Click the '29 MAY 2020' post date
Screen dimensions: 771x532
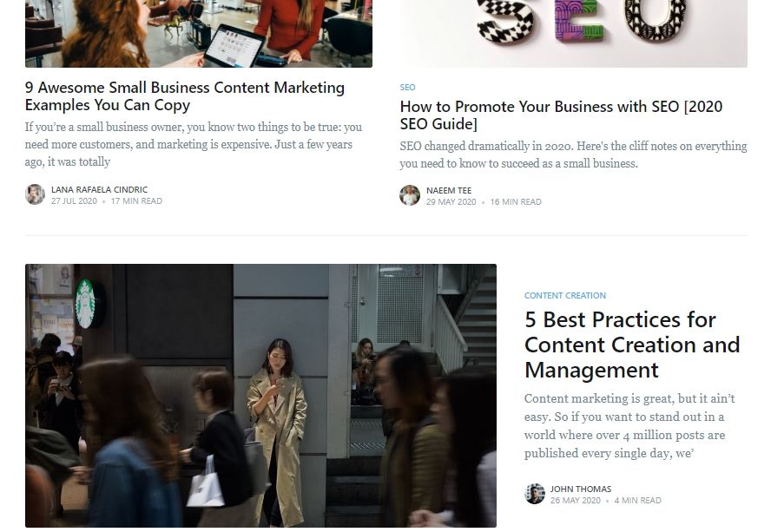coord(451,202)
